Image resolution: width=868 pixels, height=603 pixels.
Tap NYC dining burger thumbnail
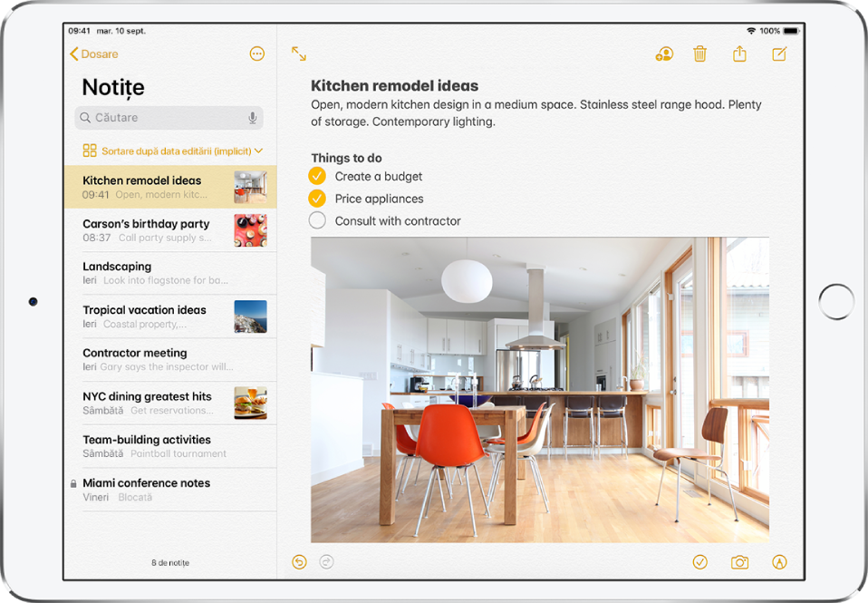click(x=250, y=403)
